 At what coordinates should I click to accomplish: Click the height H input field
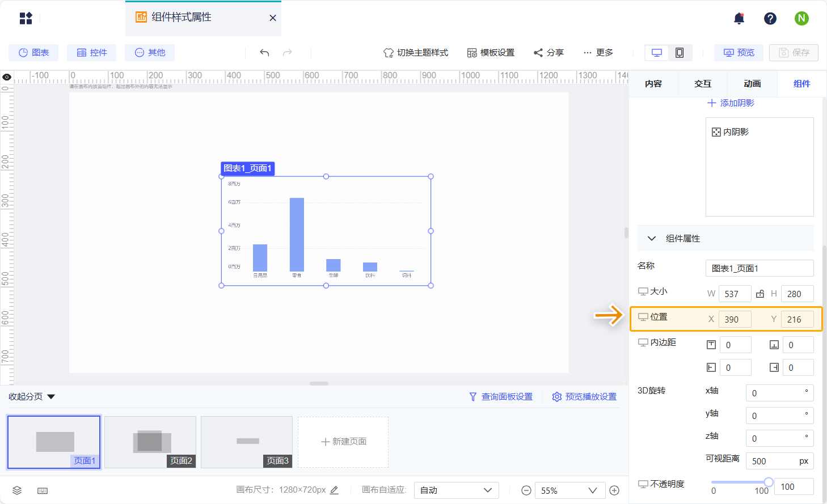coord(798,294)
